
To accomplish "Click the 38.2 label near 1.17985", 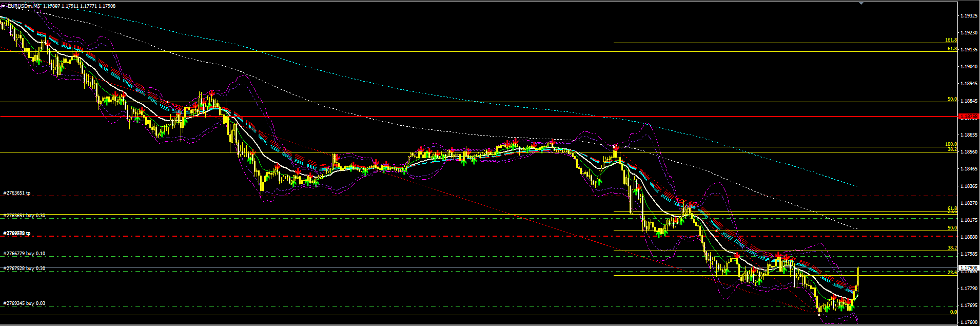I will [952, 248].
